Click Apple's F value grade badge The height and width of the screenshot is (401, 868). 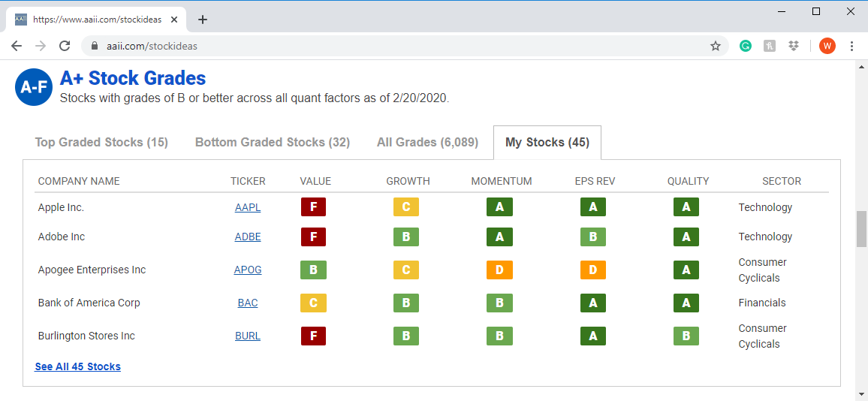pos(313,207)
